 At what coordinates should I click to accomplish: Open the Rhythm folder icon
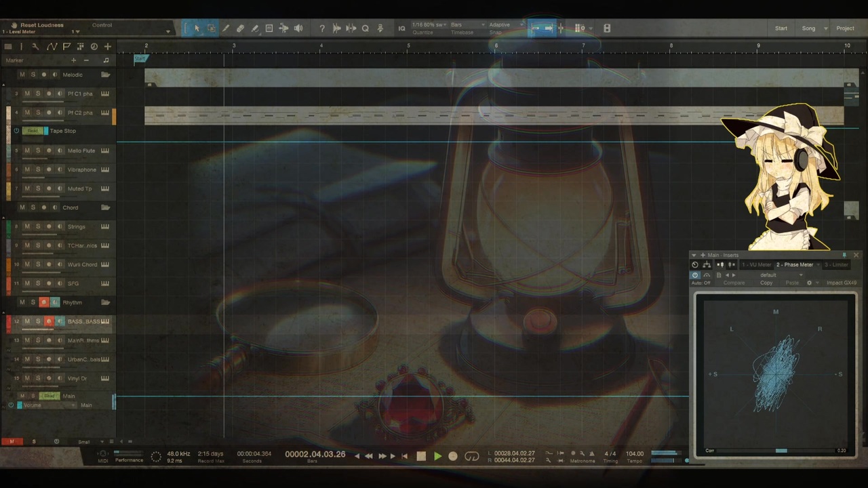(x=105, y=302)
